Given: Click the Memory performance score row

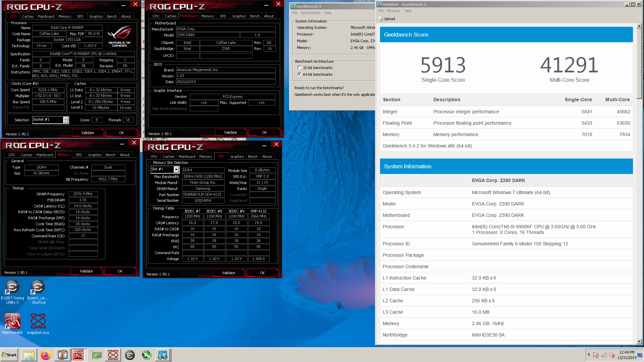Looking at the screenshot, I should pyautogui.click(x=506, y=134).
